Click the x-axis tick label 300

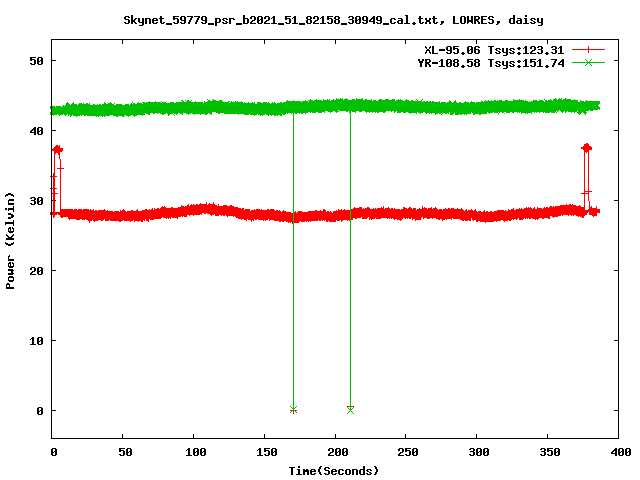pyautogui.click(x=479, y=452)
